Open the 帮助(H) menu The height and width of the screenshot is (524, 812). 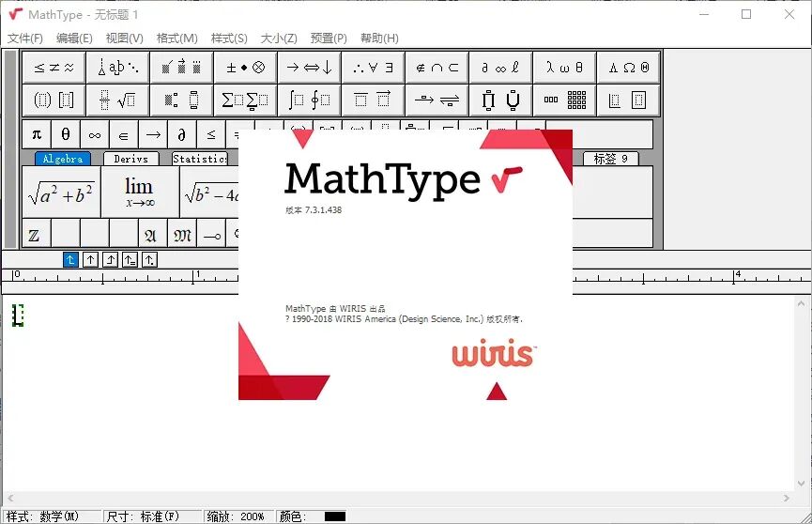[x=379, y=38]
